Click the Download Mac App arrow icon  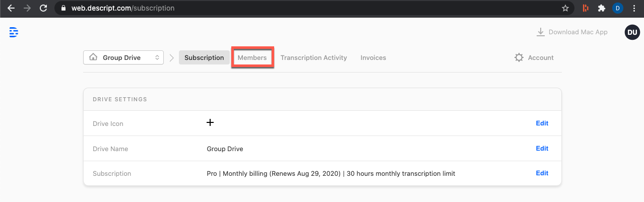pos(541,32)
